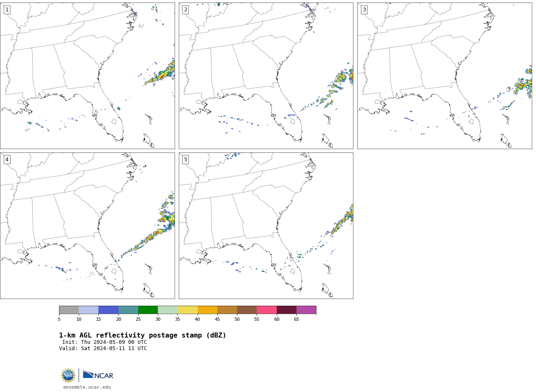The height and width of the screenshot is (392, 536).
Task: Click the 'Valid: Sat 2024-05-11 11 UTC' line
Action: coord(103,348)
